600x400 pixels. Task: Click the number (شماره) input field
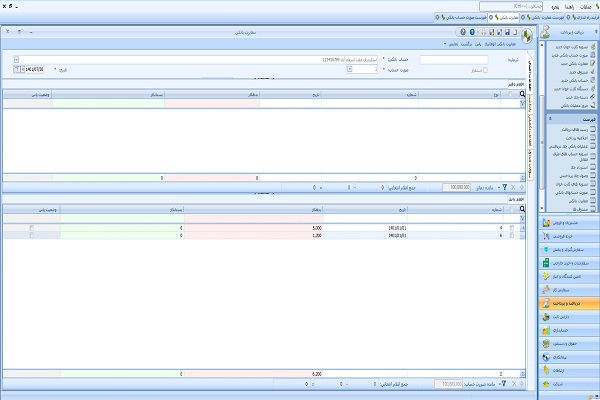pos(454,60)
